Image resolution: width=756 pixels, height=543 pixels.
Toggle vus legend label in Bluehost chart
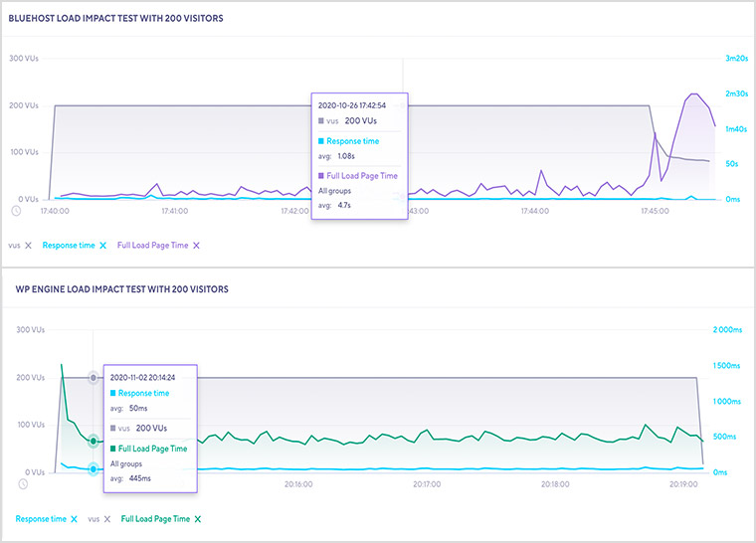(x=15, y=246)
